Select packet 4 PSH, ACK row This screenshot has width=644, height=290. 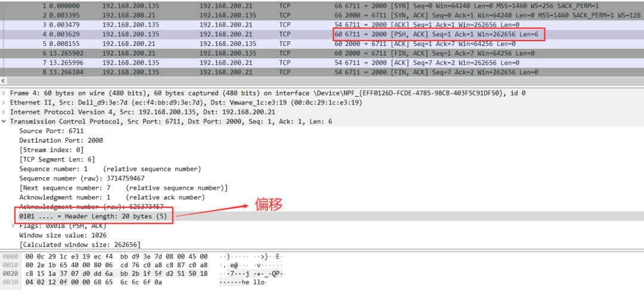(x=239, y=35)
